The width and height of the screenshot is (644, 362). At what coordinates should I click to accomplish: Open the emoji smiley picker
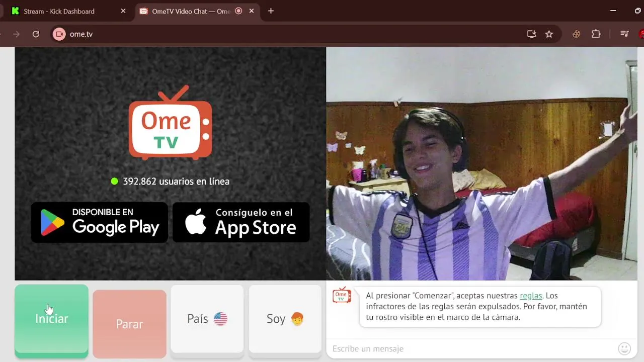pyautogui.click(x=624, y=348)
